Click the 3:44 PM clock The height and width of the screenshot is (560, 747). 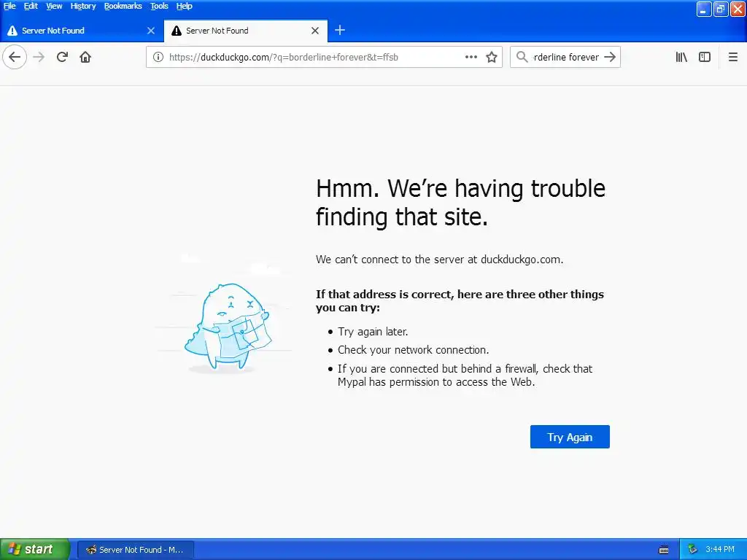720,550
